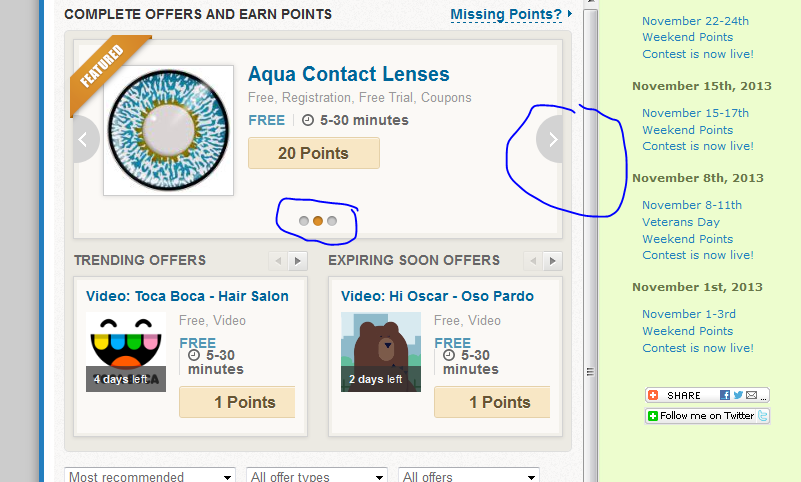Open the All offer types dropdown
This screenshot has height=482, width=801.
coord(318,476)
